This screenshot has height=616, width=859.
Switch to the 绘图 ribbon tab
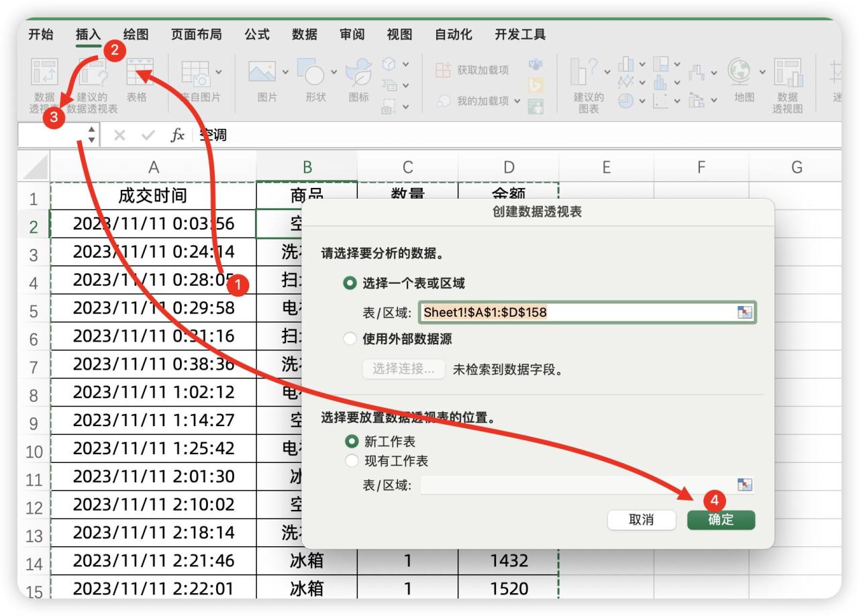click(136, 34)
